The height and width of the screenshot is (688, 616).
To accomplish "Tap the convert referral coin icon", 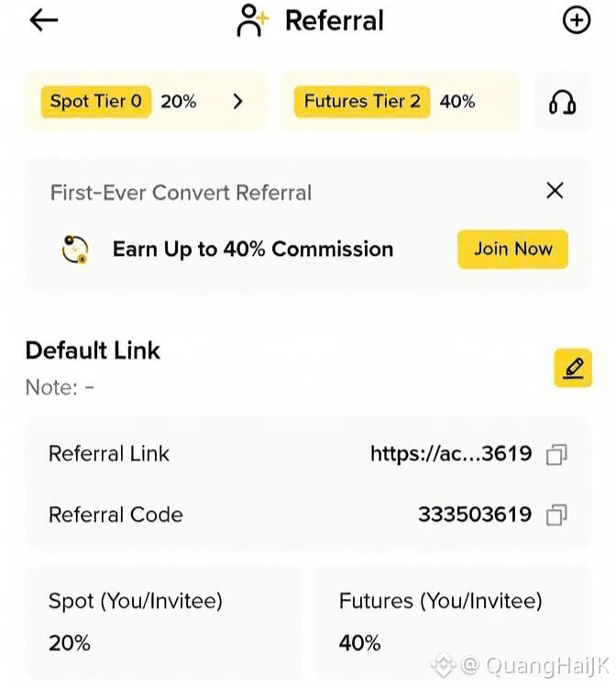I will tap(75, 250).
